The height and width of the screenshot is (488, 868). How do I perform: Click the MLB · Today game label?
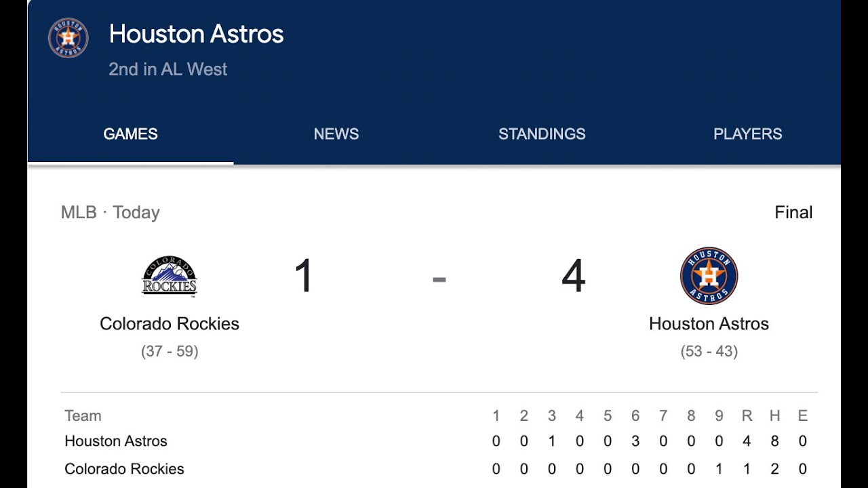(111, 213)
